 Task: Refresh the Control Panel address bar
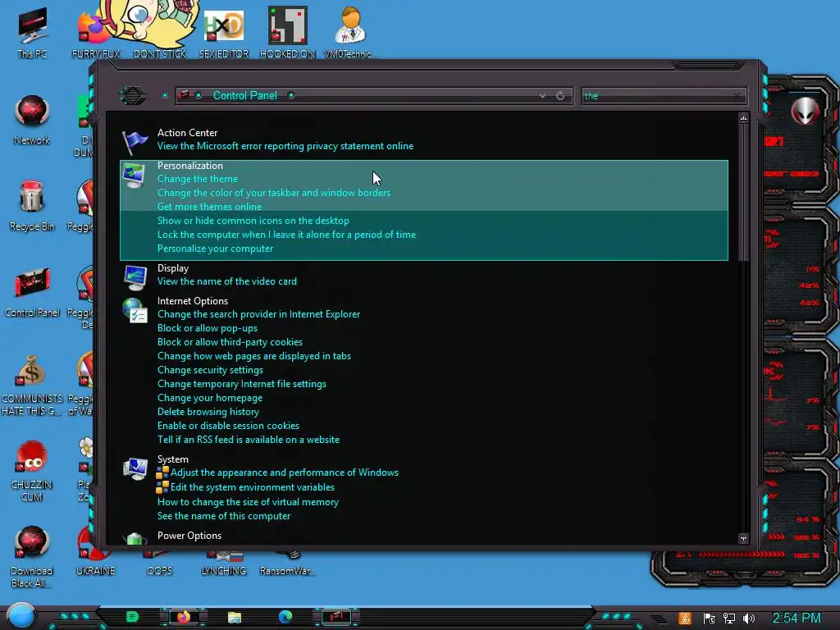pos(560,95)
